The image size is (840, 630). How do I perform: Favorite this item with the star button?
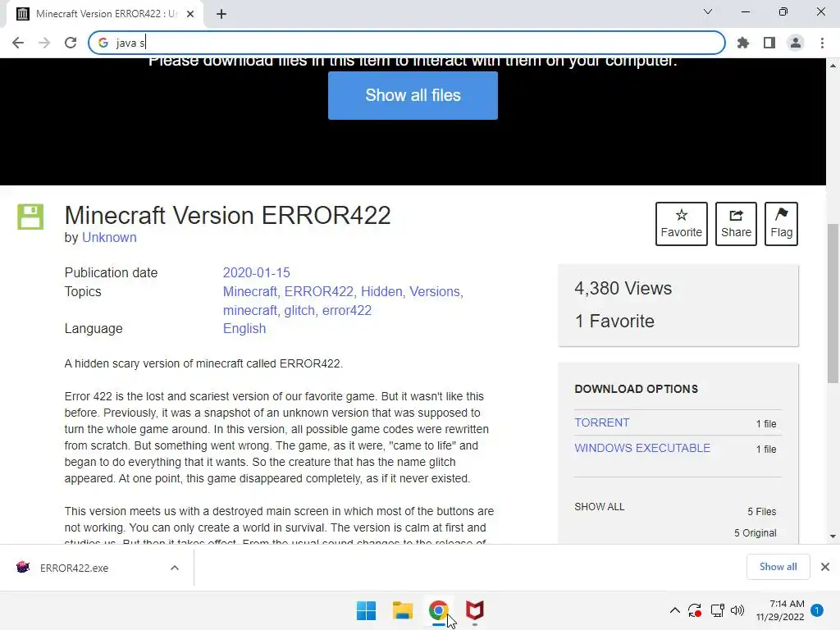point(682,224)
